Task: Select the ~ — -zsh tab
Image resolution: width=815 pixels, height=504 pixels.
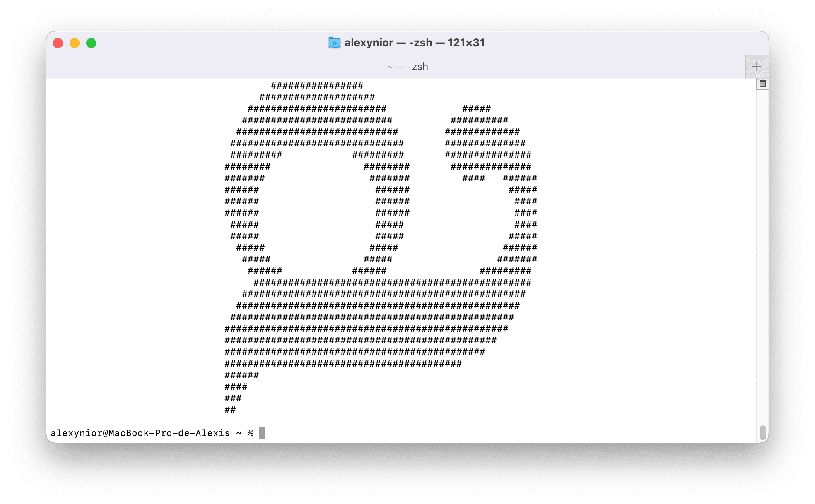Action: tap(407, 66)
